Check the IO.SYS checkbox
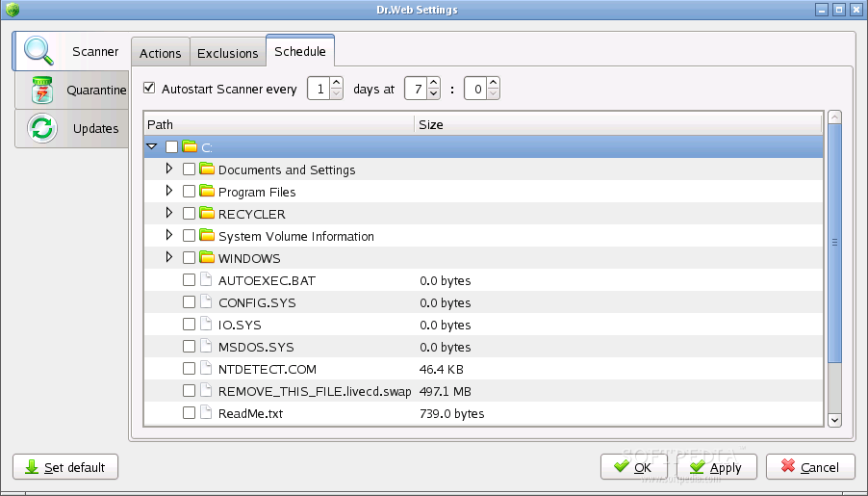 click(189, 325)
